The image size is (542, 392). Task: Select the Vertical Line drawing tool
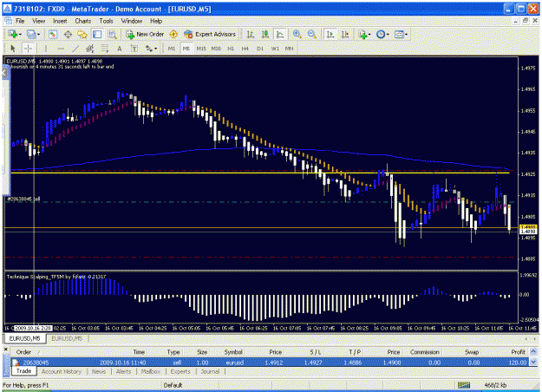46,49
